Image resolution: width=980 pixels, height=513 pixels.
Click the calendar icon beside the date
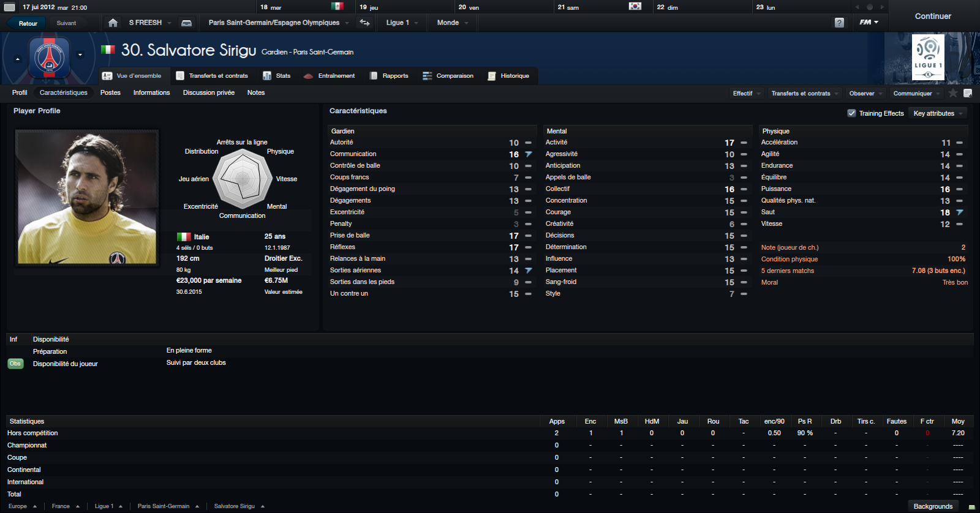(x=10, y=7)
